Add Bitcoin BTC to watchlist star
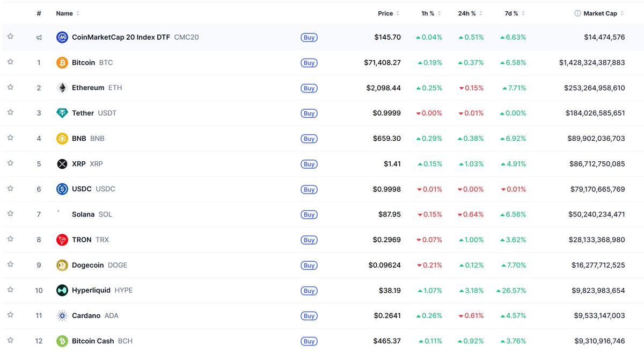 click(x=10, y=62)
